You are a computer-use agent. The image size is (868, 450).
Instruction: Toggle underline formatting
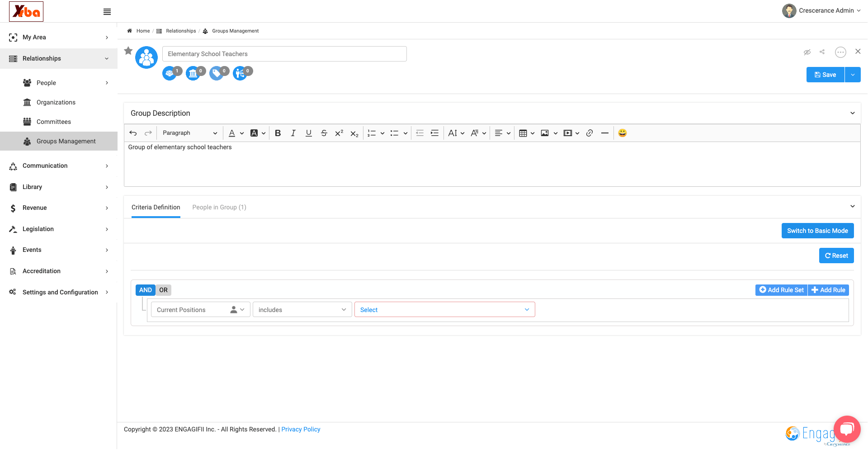[309, 133]
